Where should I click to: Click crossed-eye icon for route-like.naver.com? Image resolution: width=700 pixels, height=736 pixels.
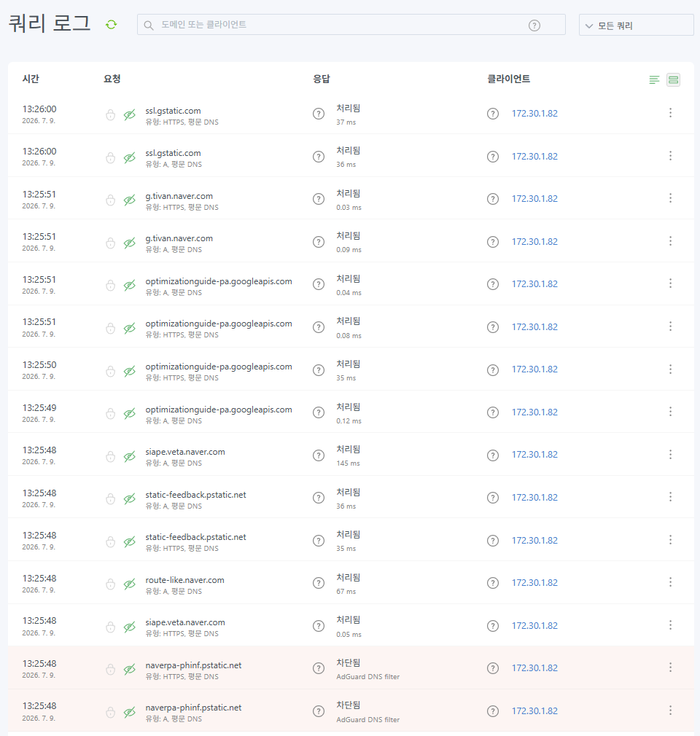(x=130, y=584)
